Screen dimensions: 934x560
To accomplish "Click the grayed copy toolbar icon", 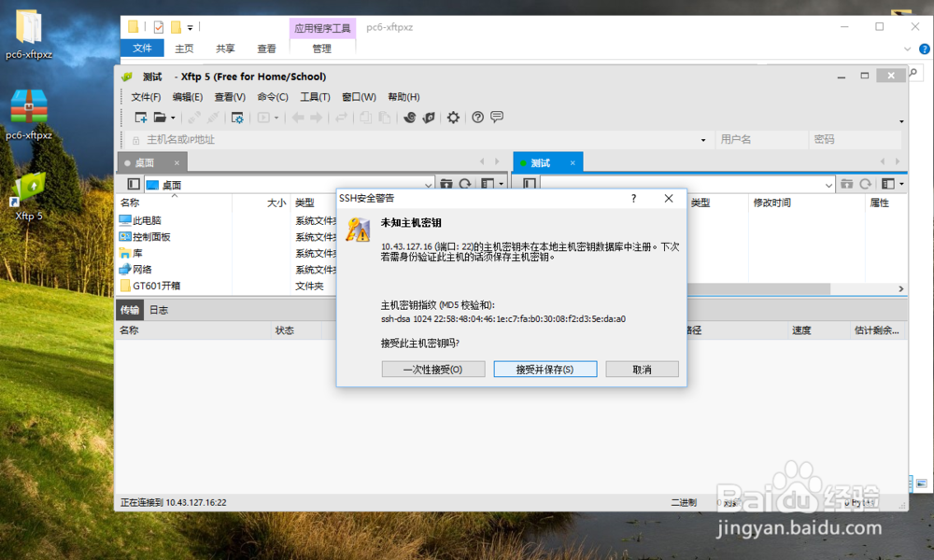I will tap(366, 118).
